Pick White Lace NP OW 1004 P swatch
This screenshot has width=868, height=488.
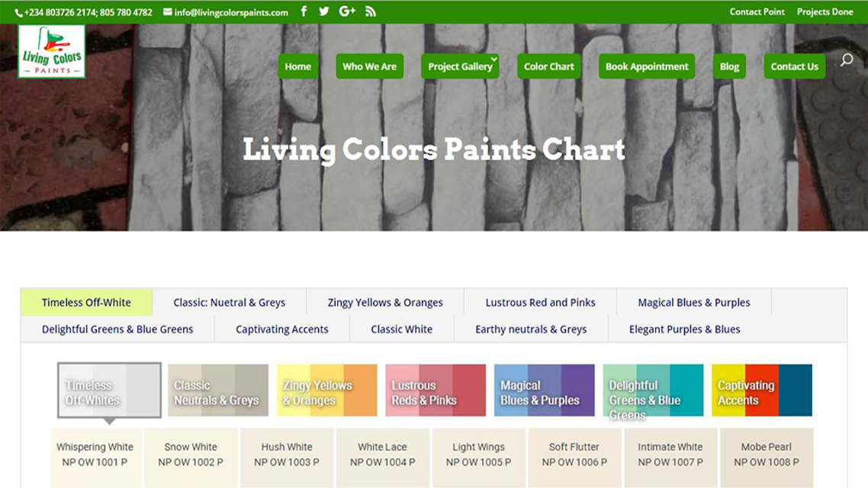click(x=383, y=457)
